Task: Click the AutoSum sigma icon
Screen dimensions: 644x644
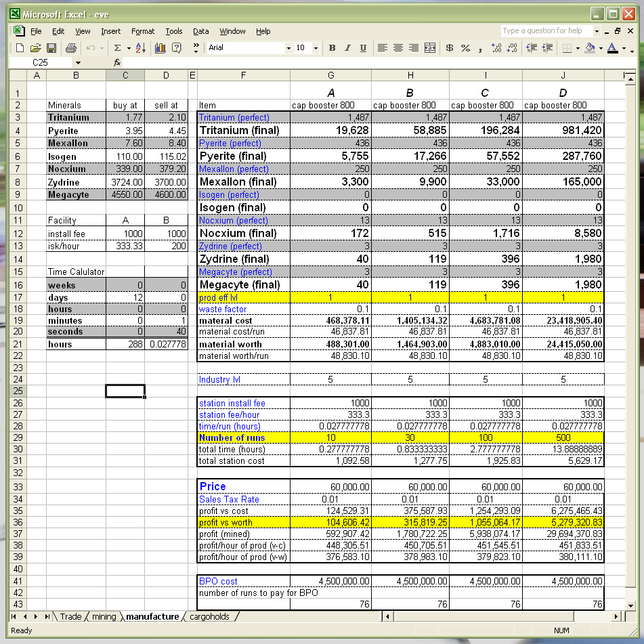Action: (x=117, y=48)
